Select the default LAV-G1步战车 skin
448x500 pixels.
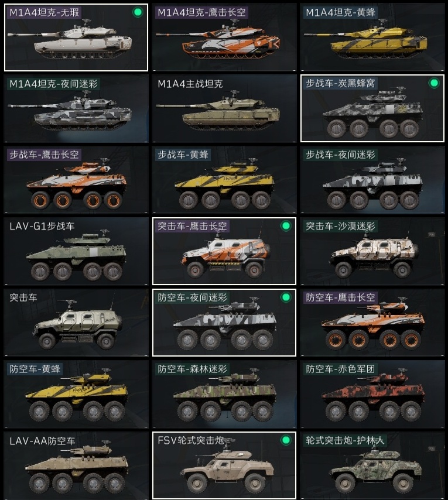(76, 251)
